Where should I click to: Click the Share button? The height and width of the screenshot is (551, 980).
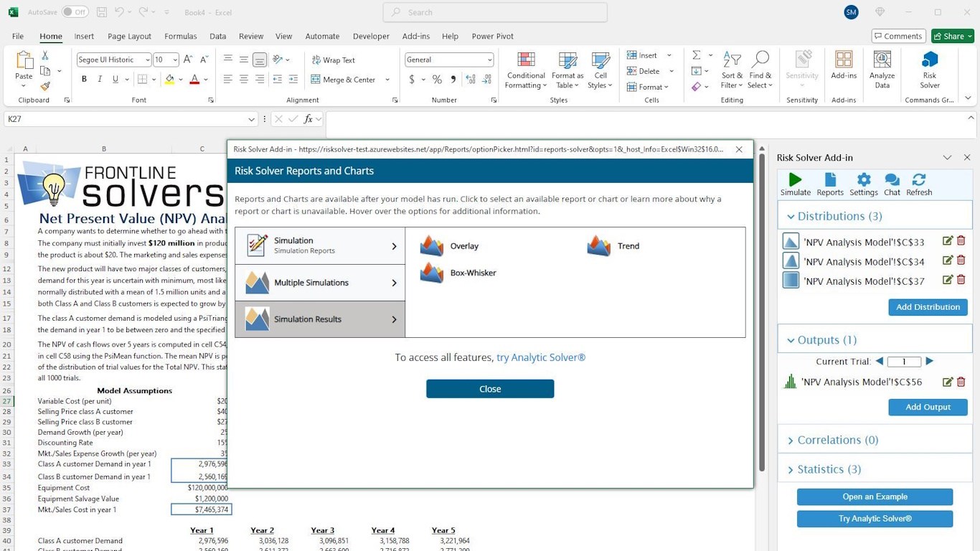tap(952, 36)
